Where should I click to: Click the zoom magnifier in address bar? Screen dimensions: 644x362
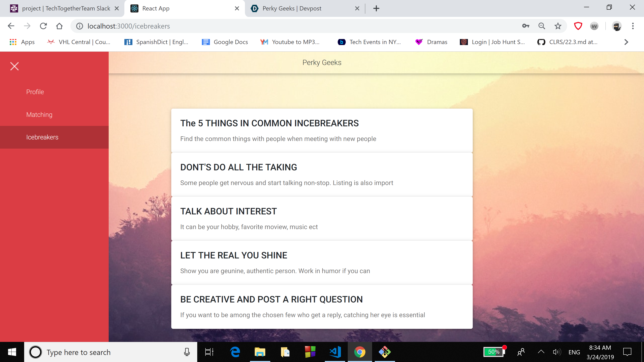[x=542, y=26]
